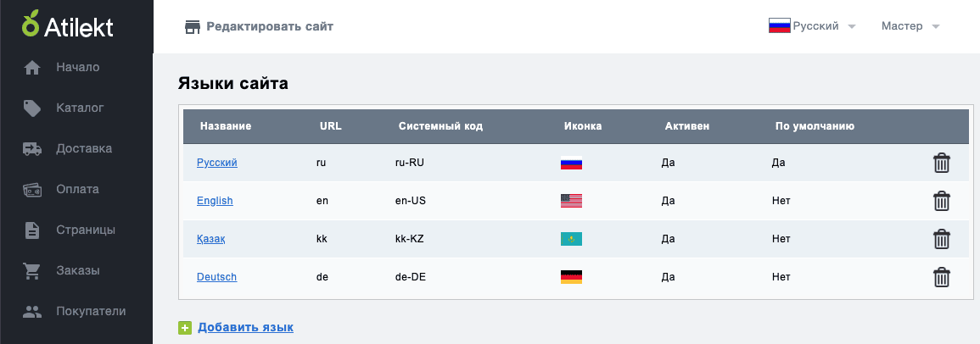Viewport: 980px width, 344px height.
Task: Open the English language link
Action: [215, 201]
